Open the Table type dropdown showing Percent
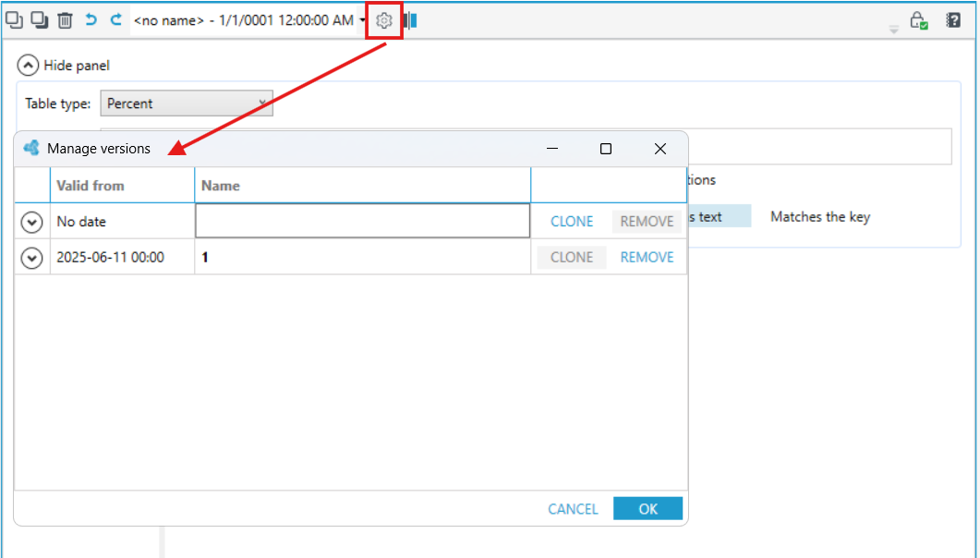Screen dimensions: 980x558 (x=187, y=103)
